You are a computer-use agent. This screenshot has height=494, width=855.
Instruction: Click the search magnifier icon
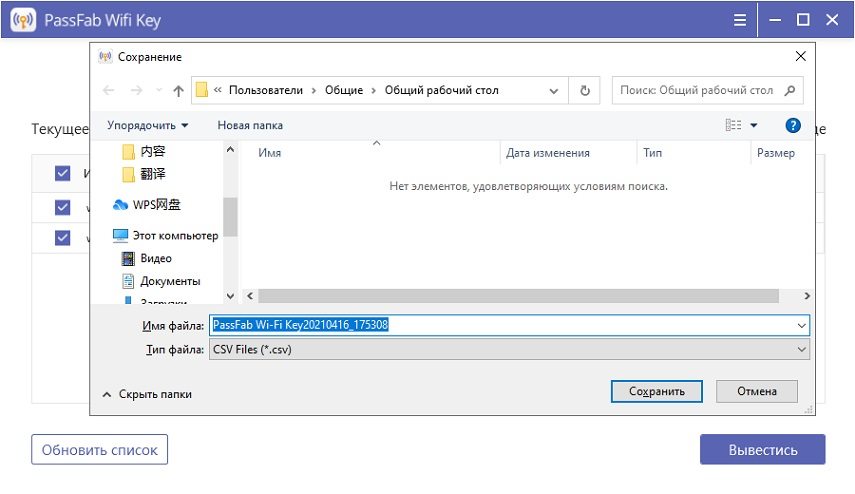tap(790, 90)
